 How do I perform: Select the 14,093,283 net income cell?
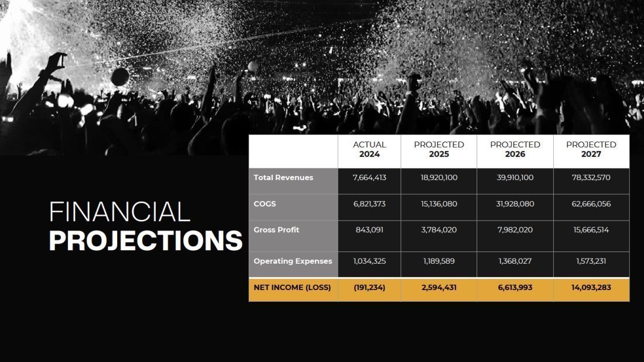tap(591, 289)
